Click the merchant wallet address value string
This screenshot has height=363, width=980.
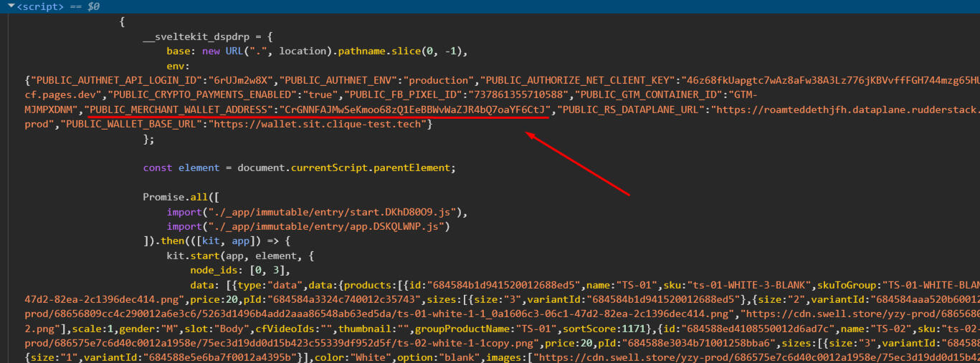416,110
